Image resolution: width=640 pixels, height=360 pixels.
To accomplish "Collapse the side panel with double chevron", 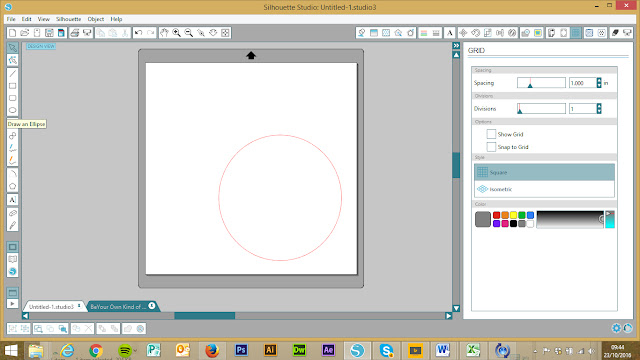I will (456, 46).
